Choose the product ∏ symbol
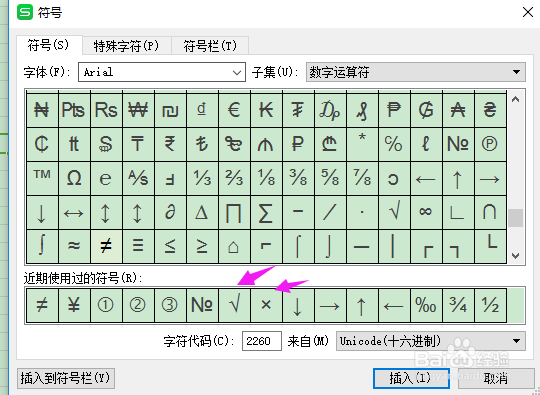This screenshot has width=540, height=395. [x=234, y=212]
